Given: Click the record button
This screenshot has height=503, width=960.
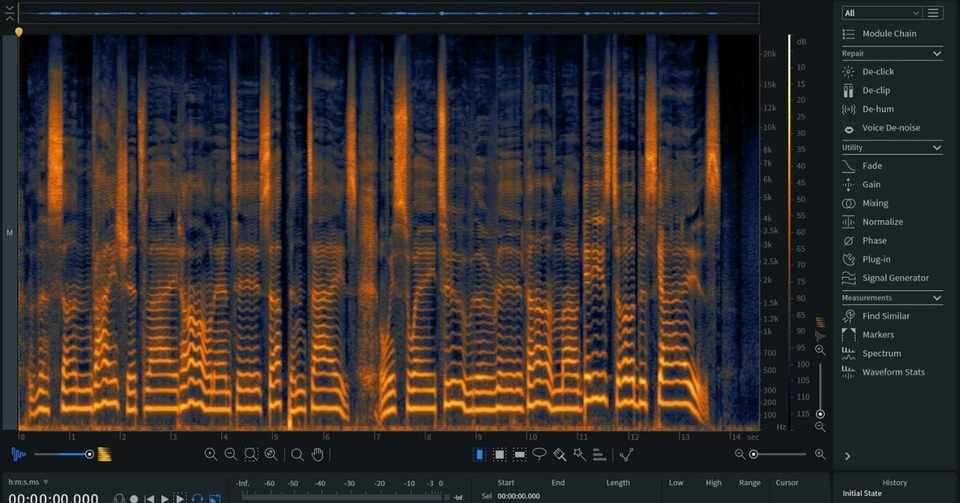Looking at the screenshot, I should (x=133, y=499).
